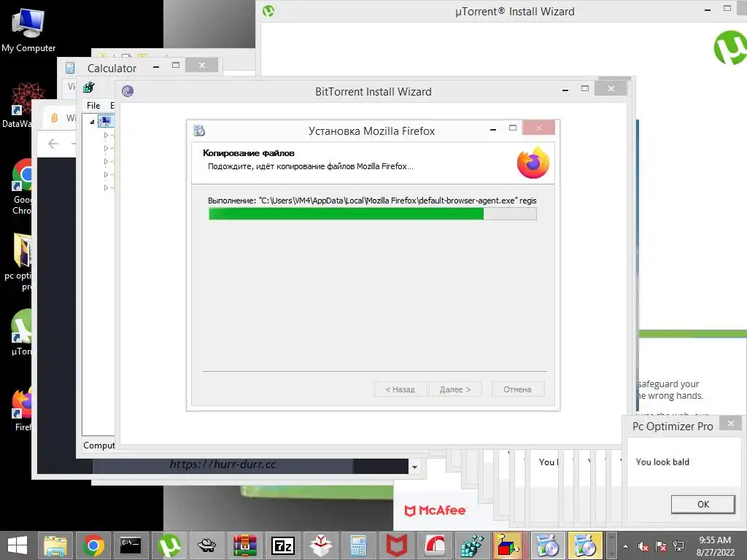Open File Explorer from the taskbar

pyautogui.click(x=55, y=545)
